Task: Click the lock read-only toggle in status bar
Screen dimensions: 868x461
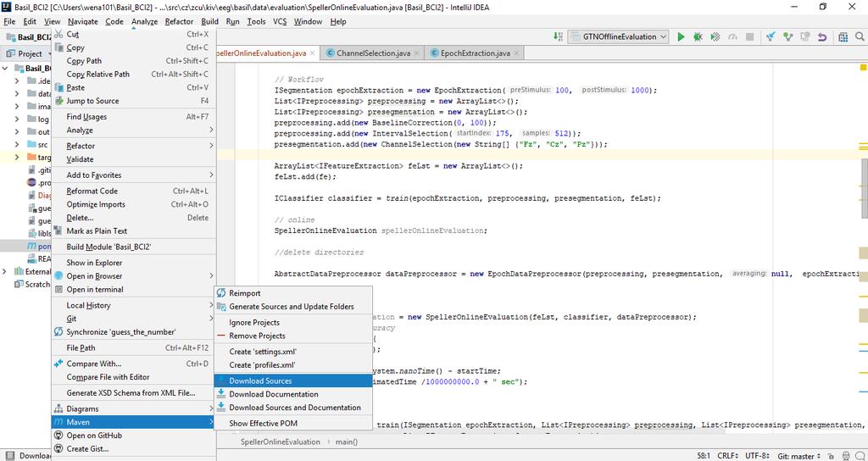Action: (832, 456)
